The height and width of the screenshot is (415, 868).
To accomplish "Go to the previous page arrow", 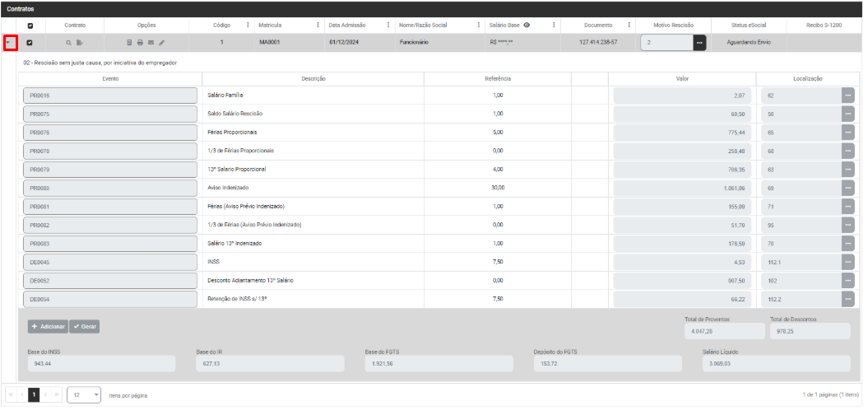I will tap(22, 395).
